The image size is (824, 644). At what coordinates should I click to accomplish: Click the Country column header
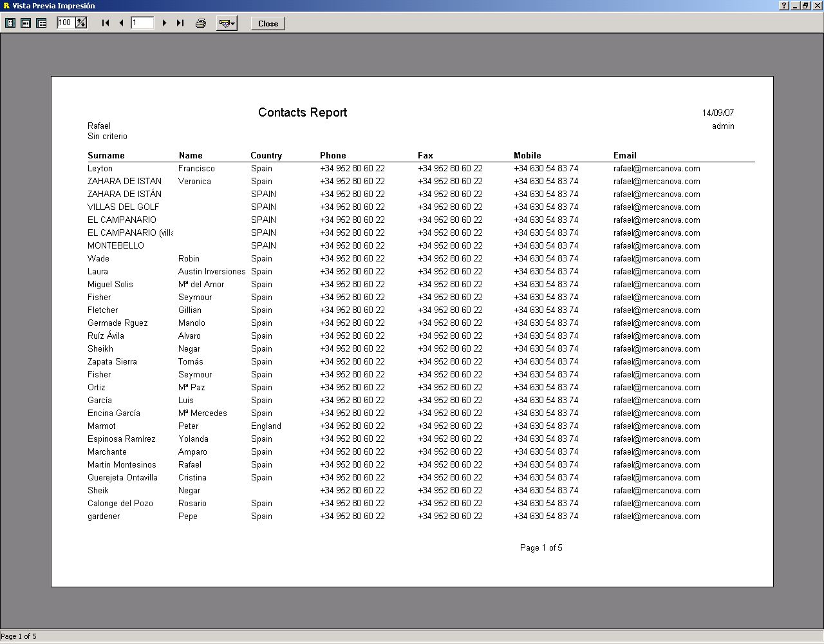267,155
